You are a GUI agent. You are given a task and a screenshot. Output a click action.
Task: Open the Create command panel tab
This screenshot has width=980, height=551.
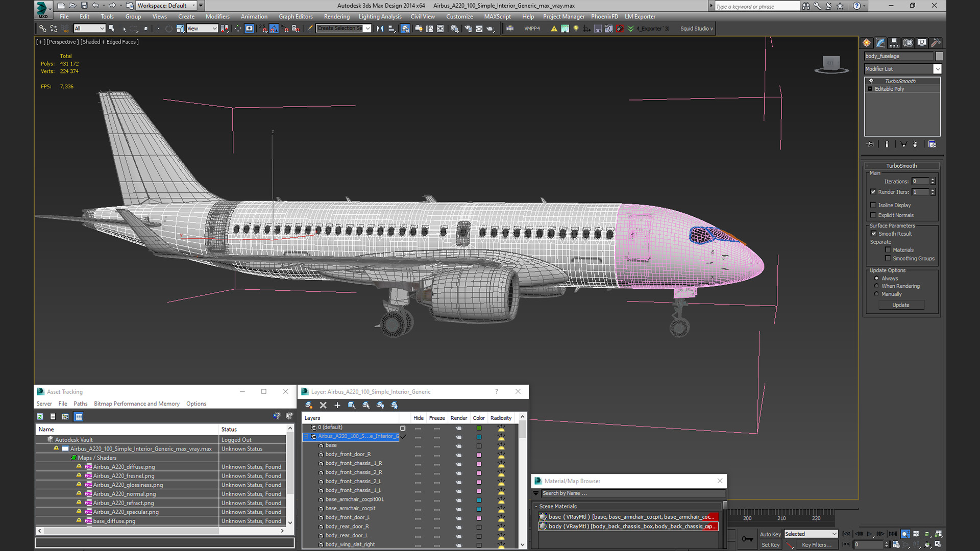coord(867,43)
